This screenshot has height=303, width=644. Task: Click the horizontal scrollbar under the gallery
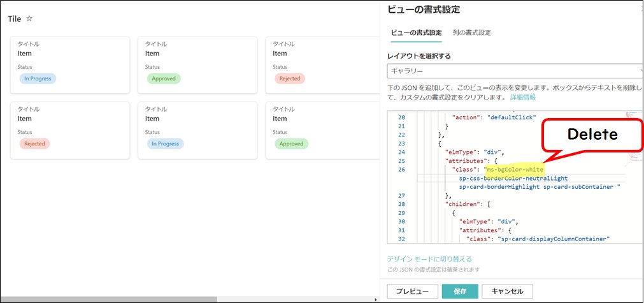[108, 299]
